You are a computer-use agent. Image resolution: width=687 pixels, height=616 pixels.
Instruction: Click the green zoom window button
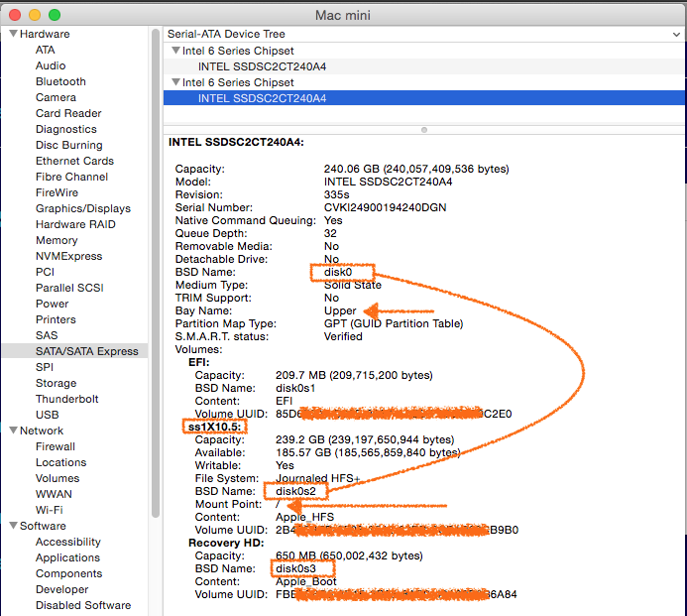click(x=54, y=15)
